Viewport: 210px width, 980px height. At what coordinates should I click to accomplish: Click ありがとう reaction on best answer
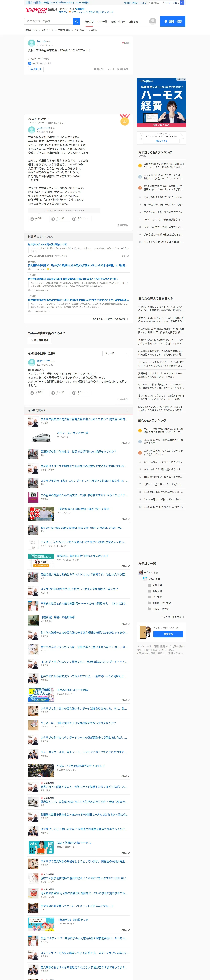[81, 219]
